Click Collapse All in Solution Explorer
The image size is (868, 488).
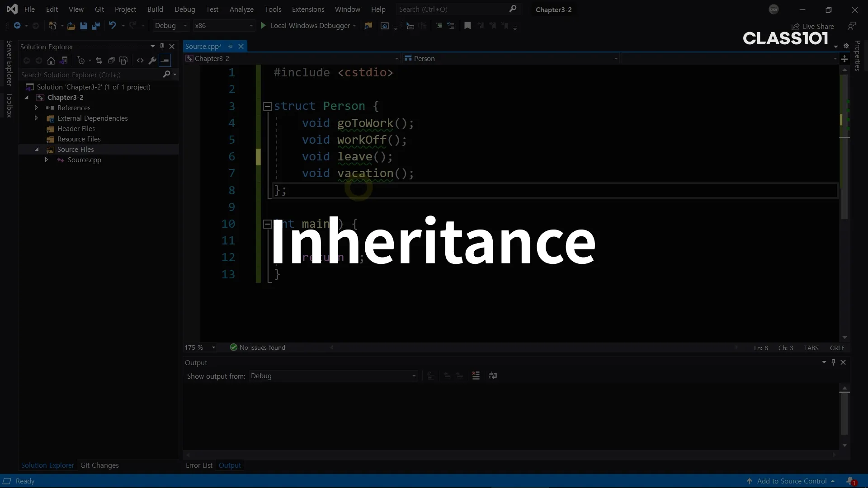coord(111,61)
